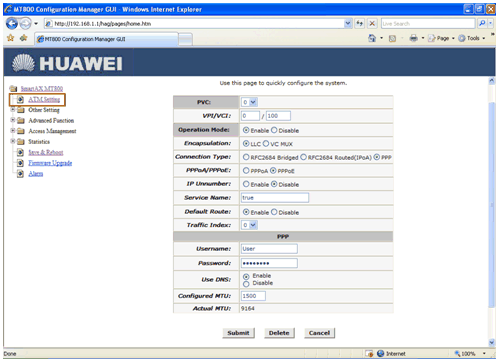Click the Cancel button

tap(319, 333)
